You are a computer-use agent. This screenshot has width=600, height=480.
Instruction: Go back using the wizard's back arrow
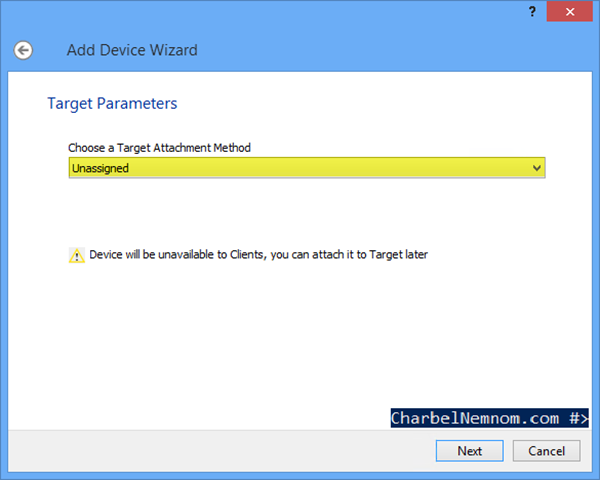[23, 50]
